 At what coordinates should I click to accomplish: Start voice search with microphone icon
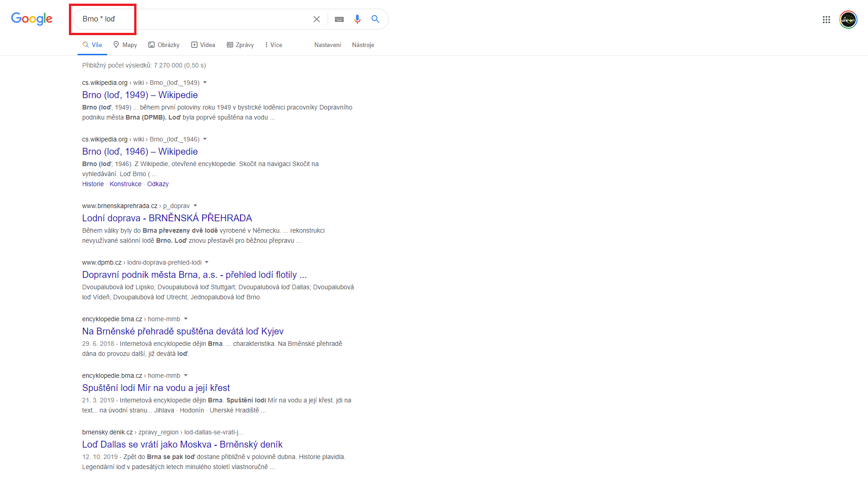pos(357,19)
